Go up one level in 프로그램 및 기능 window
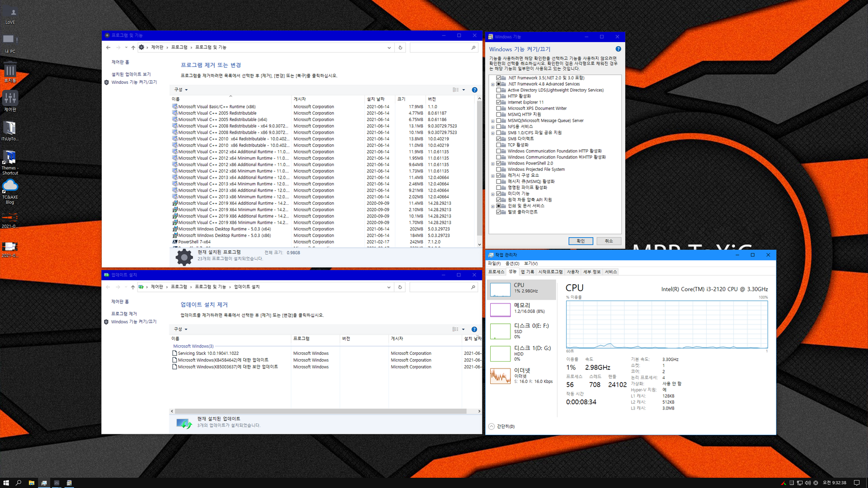868x488 pixels. (133, 47)
